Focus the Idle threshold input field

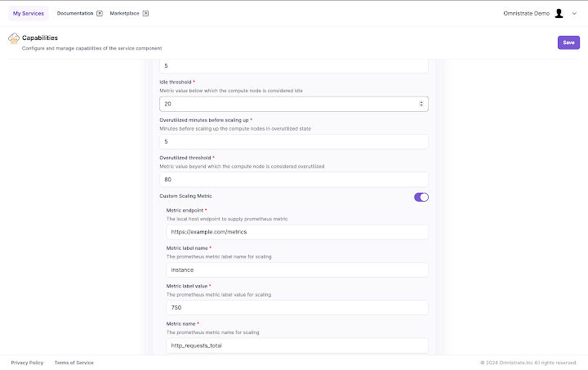point(286,104)
